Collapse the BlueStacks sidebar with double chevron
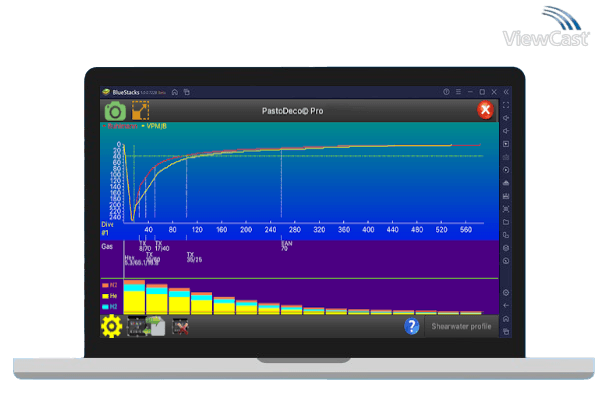The image size is (602, 414). [x=507, y=92]
